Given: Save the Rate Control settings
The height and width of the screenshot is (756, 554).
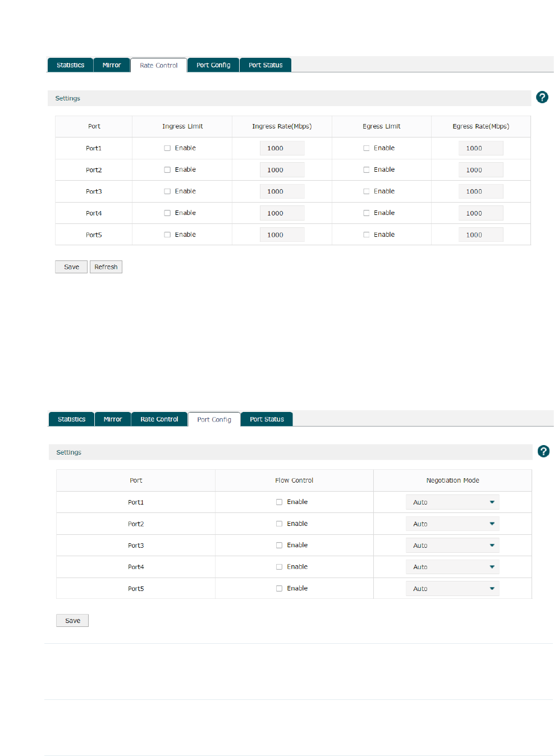Looking at the screenshot, I should [71, 267].
